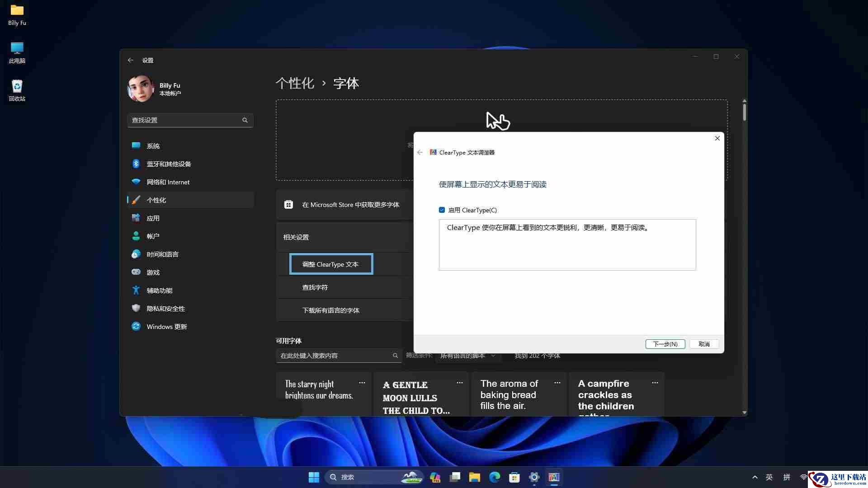Open Microsoft Store from the taskbar
The image size is (868, 488).
(x=514, y=477)
